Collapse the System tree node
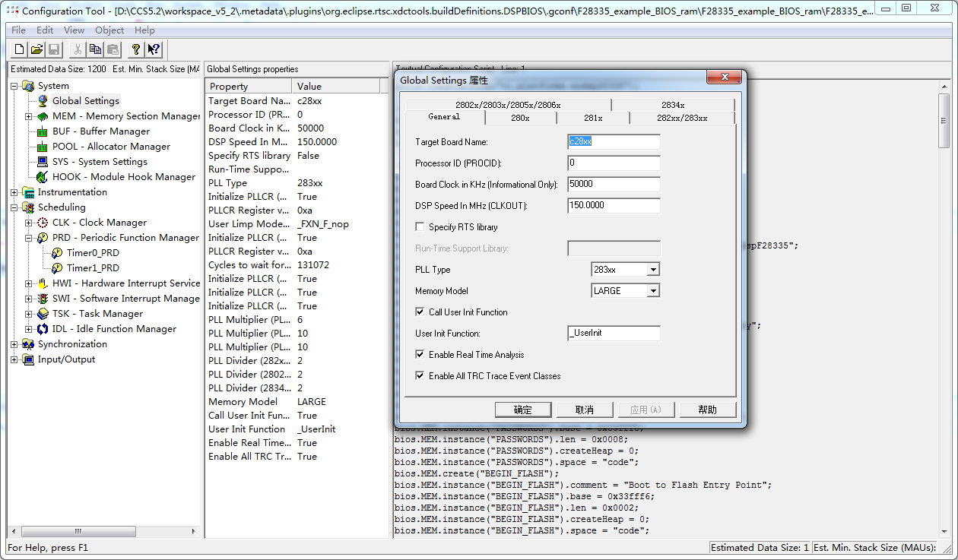The width and height of the screenshot is (958, 560). 14,86
